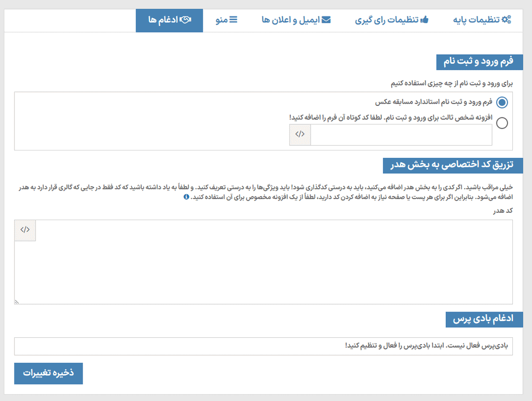Click ذخیره تغییرات save button
Screen dimensions: 532x401
(48, 373)
